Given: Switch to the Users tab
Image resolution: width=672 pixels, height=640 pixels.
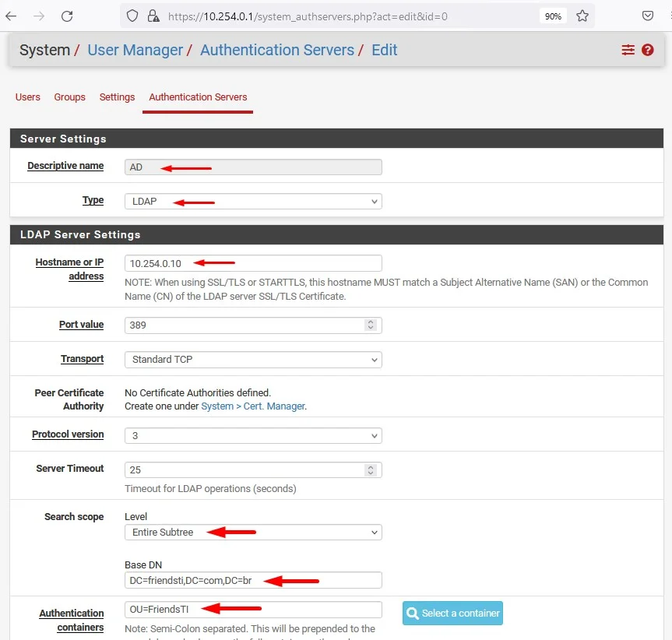Looking at the screenshot, I should click(28, 97).
